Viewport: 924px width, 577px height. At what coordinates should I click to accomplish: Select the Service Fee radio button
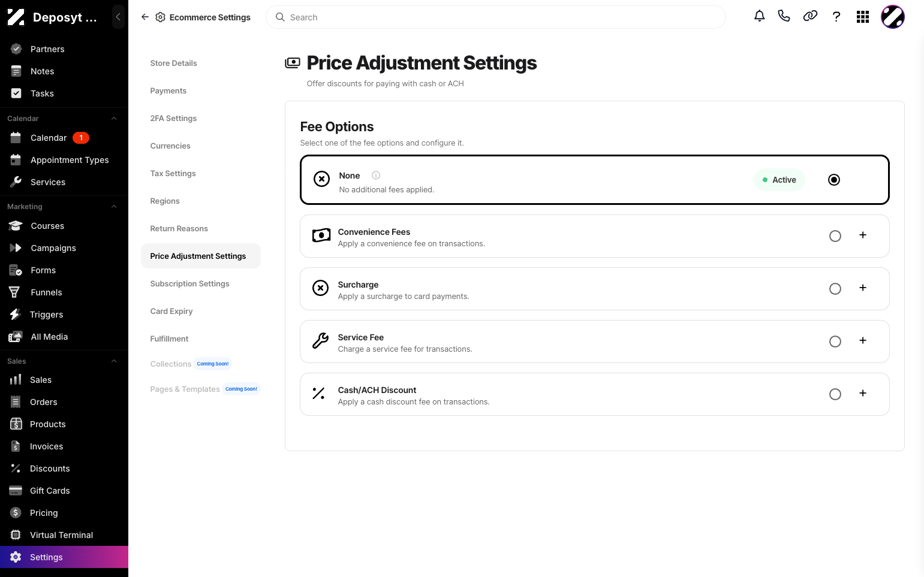point(835,342)
